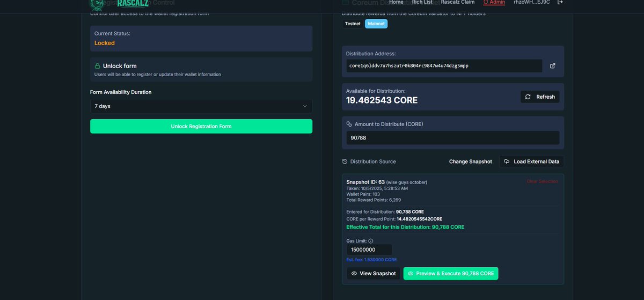Click Taken: 10/5/2025 timestamp text

(x=377, y=188)
